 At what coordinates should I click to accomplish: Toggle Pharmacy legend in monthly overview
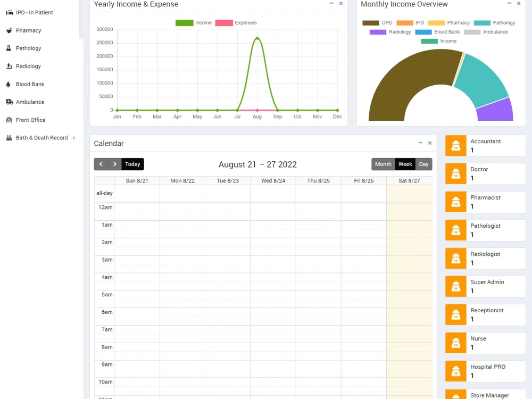(x=449, y=23)
